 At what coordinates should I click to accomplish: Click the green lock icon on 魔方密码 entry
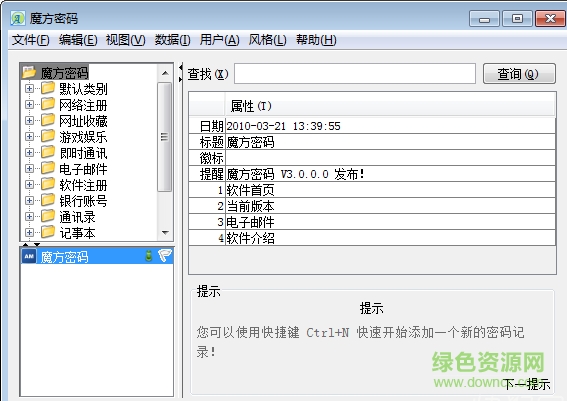[x=149, y=256]
